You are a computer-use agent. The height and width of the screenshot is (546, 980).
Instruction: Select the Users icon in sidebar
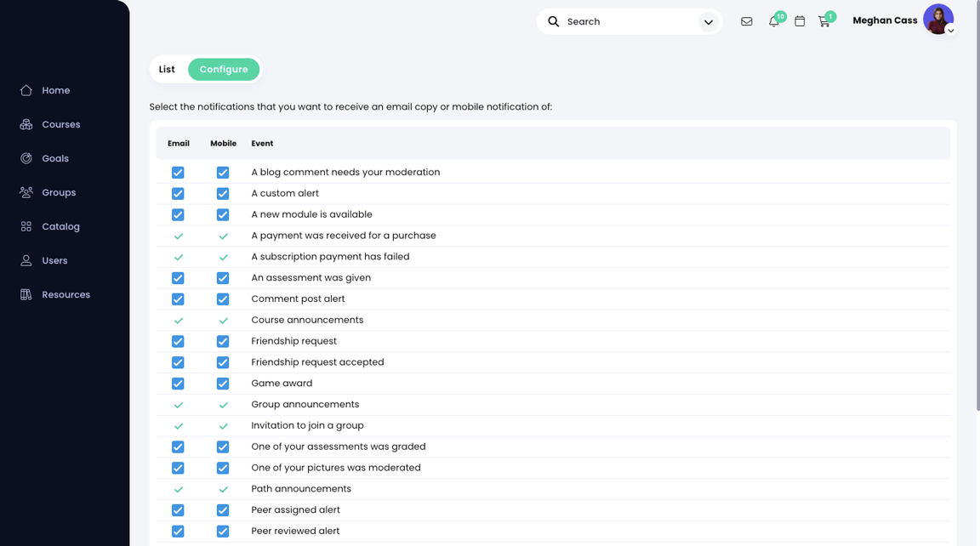25,260
